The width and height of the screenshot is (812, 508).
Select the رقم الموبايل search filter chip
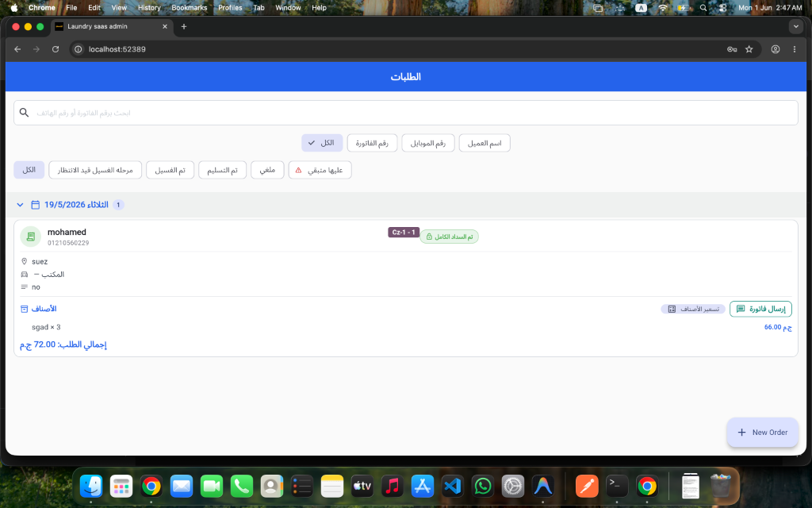(x=427, y=143)
